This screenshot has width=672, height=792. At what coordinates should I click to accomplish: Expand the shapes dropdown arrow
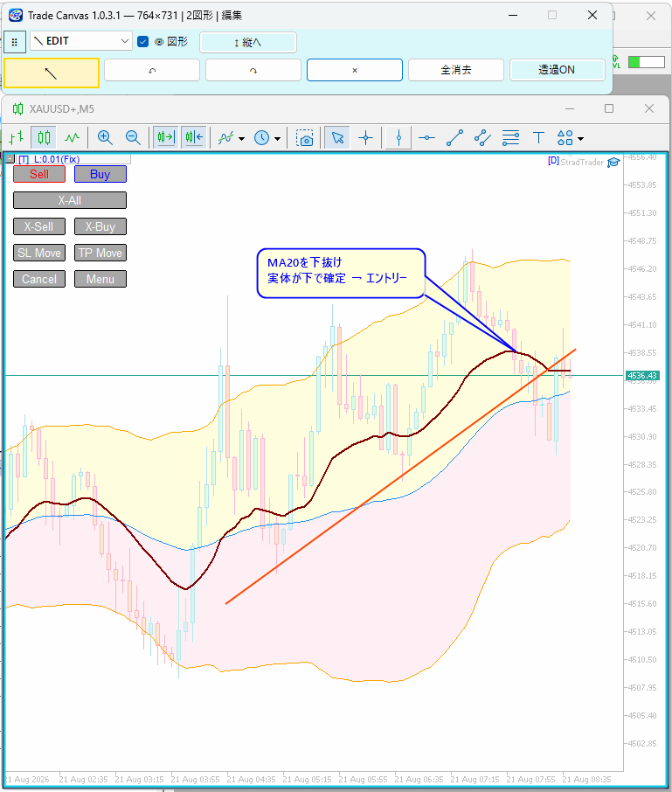(580, 138)
